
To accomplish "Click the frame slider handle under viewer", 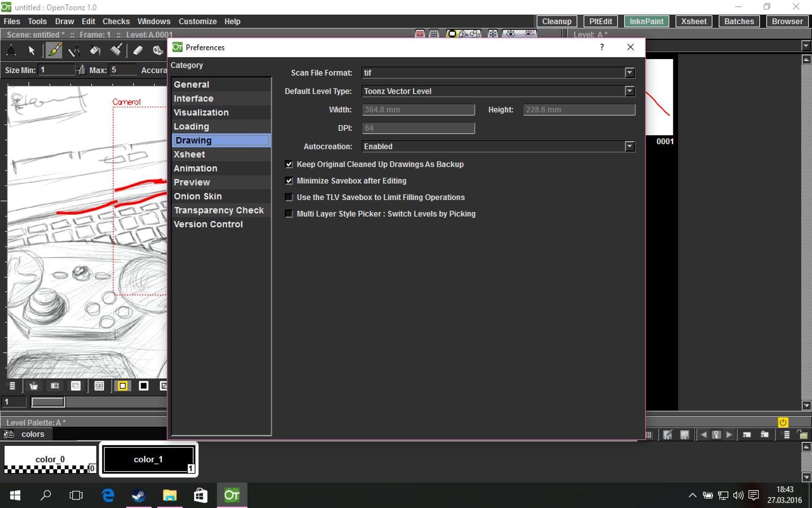I will coord(48,402).
